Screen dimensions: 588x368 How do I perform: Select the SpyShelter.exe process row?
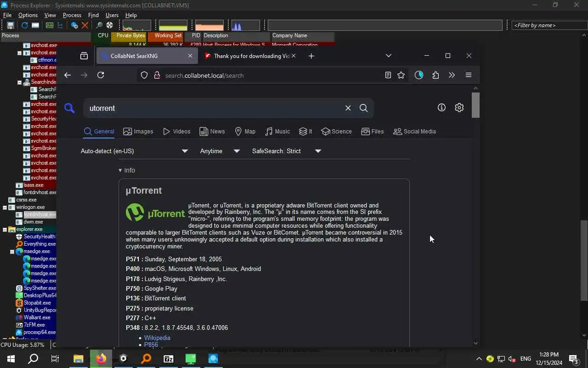(36, 288)
